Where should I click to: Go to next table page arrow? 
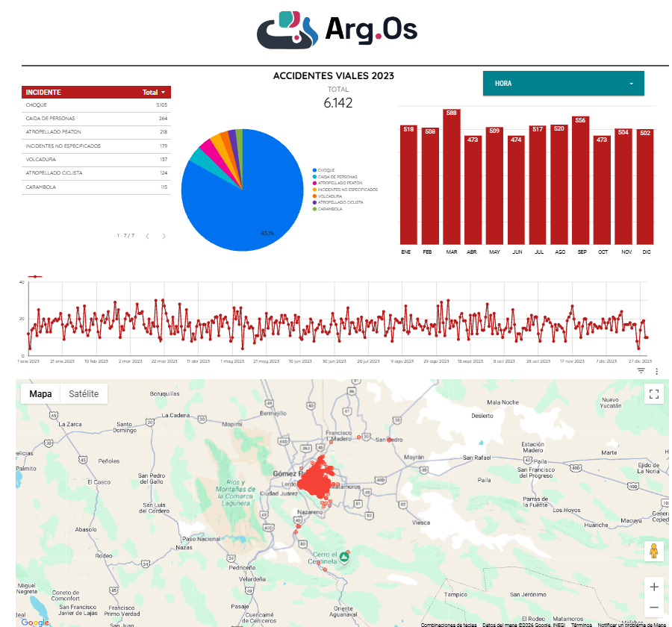click(x=164, y=236)
